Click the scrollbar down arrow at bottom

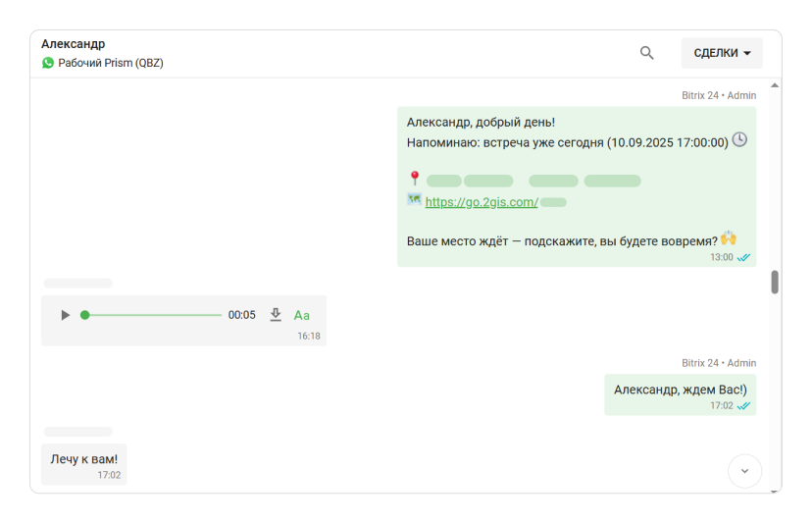(775, 489)
